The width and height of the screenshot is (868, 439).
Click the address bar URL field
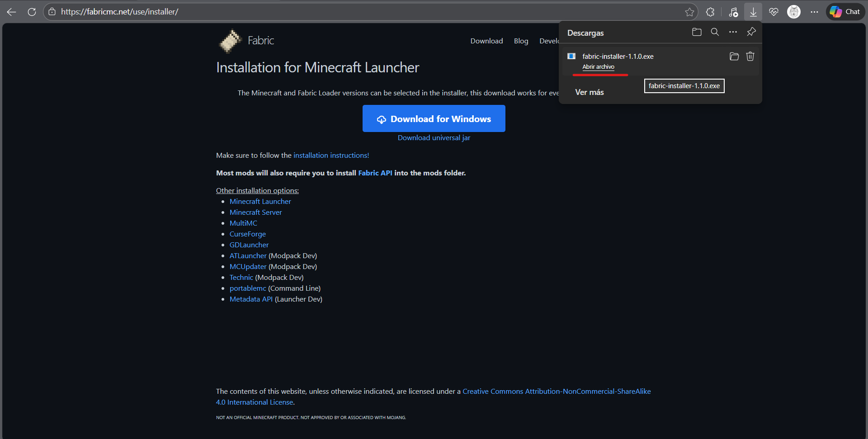coord(316,12)
